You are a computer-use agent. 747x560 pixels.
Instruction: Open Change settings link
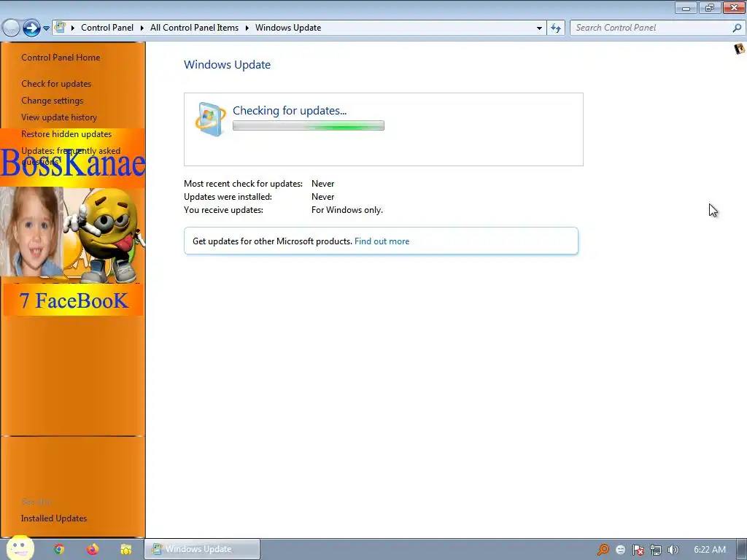click(x=52, y=101)
